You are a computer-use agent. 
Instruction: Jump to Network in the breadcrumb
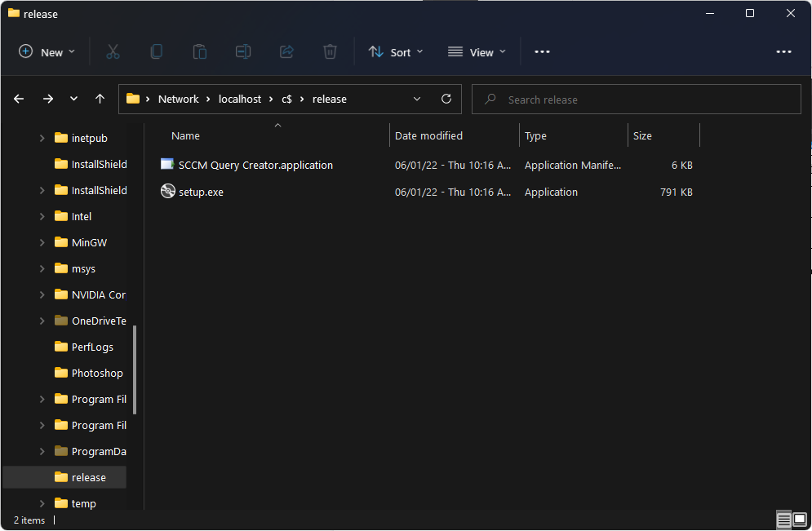coord(178,99)
